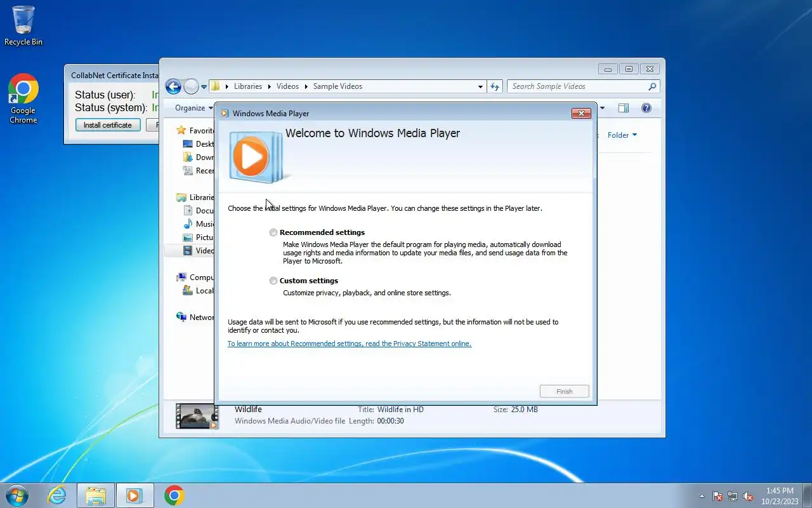Click the muted volume speaker tray icon
The image size is (812, 508).
(748, 497)
